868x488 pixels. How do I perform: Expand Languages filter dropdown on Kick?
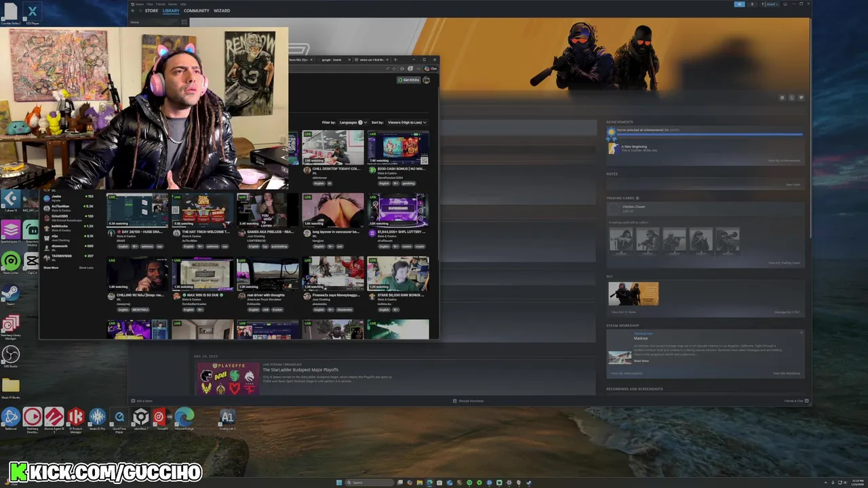pos(353,123)
